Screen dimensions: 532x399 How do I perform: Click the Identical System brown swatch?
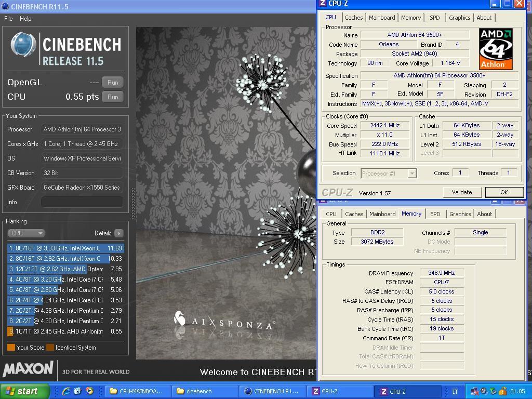[x=50, y=348]
